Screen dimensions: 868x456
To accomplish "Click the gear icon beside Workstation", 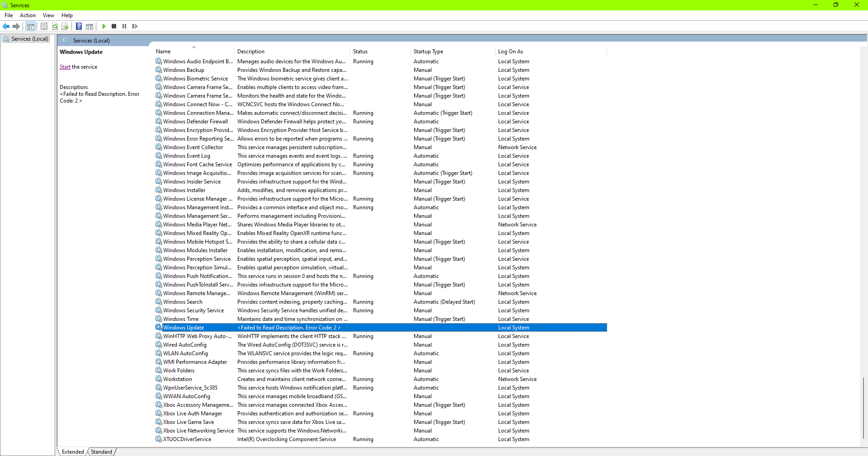I will (159, 379).
